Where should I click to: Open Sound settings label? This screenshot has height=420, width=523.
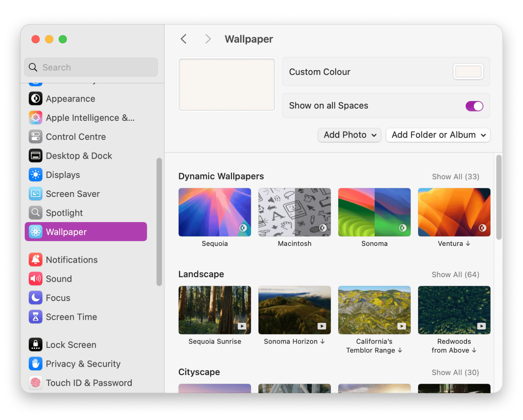pyautogui.click(x=59, y=279)
